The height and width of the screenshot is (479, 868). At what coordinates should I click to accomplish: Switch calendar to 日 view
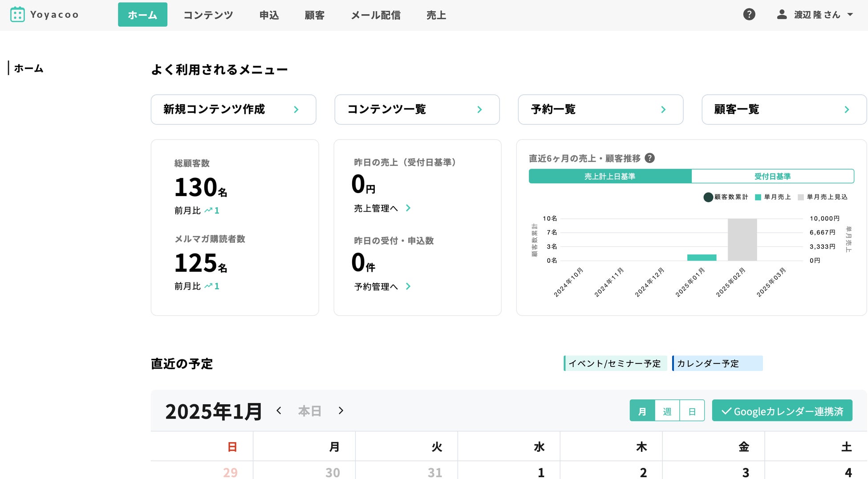click(x=692, y=411)
